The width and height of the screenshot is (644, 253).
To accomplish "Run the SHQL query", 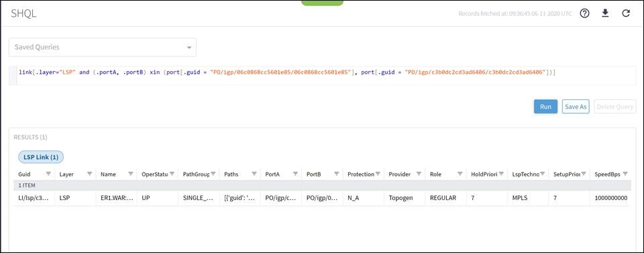I will (545, 107).
